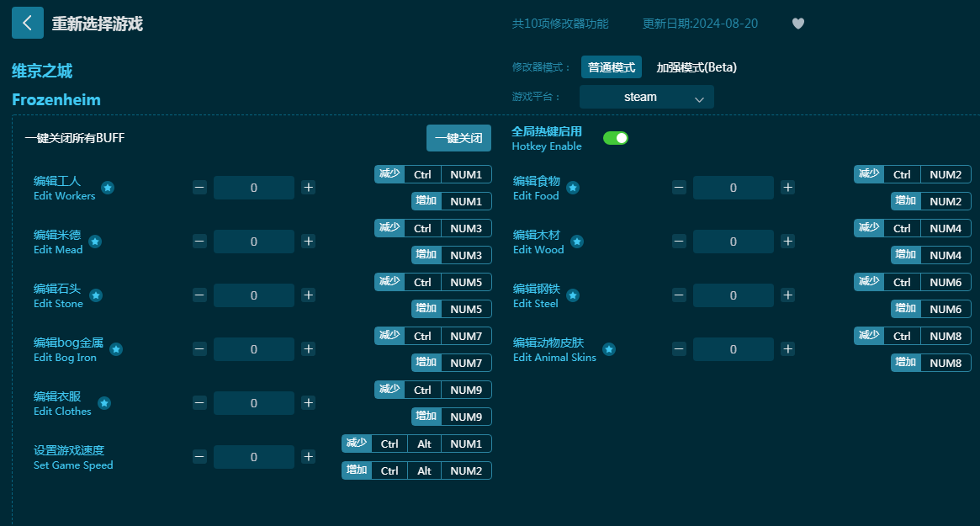Decrease Edit Stone value with minus
This screenshot has height=526, width=980.
pos(199,295)
